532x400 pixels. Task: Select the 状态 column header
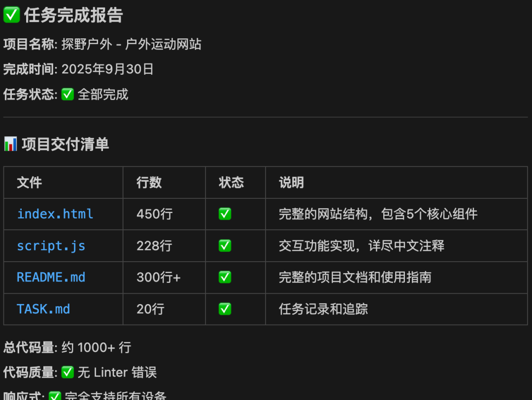pos(232,183)
